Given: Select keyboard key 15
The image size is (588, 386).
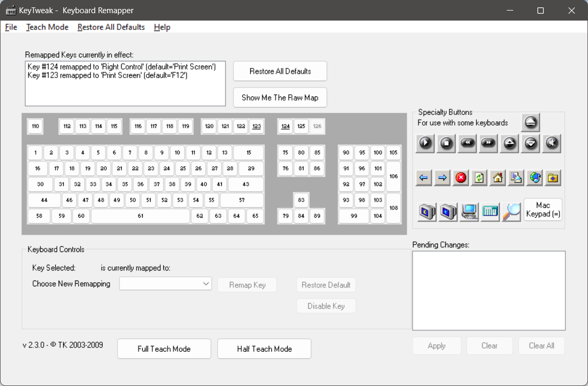Looking at the screenshot, I should pos(249,152).
